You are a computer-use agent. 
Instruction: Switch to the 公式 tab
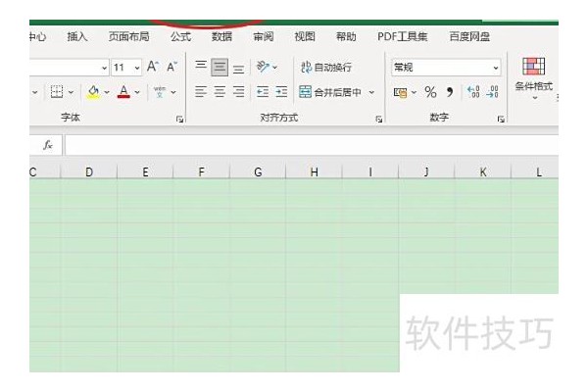coord(180,37)
